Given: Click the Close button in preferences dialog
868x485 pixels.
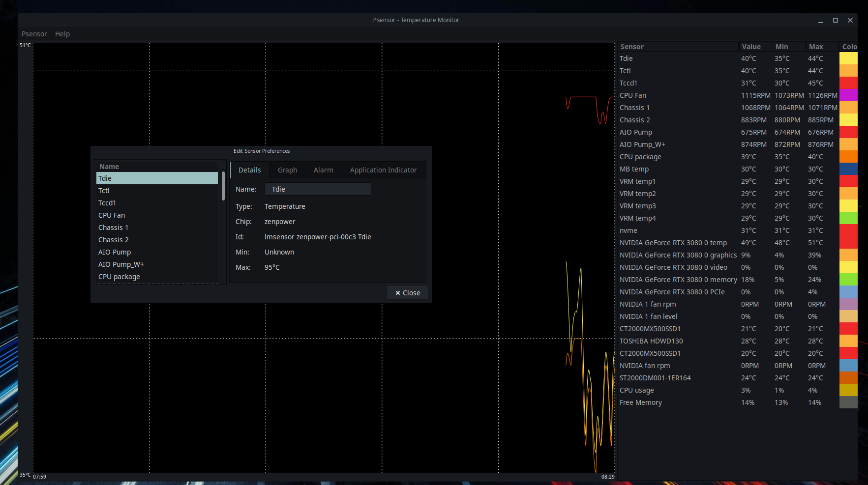Looking at the screenshot, I should coord(408,293).
